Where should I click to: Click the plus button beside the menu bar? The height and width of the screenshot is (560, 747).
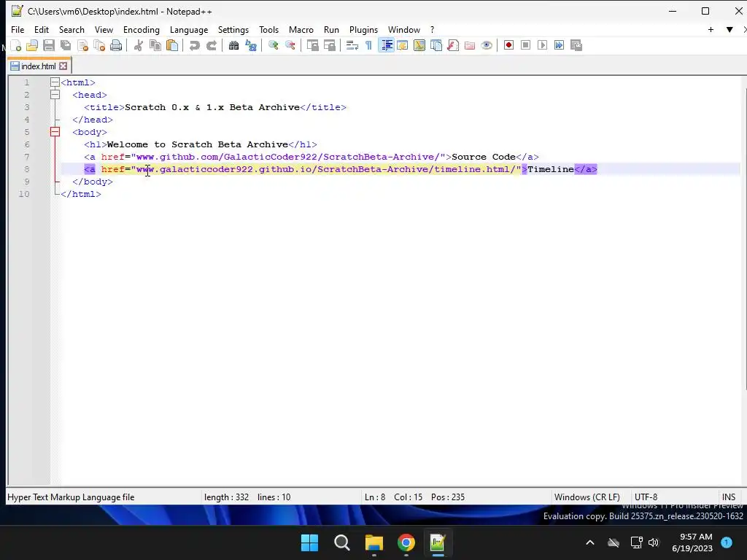pos(711,29)
